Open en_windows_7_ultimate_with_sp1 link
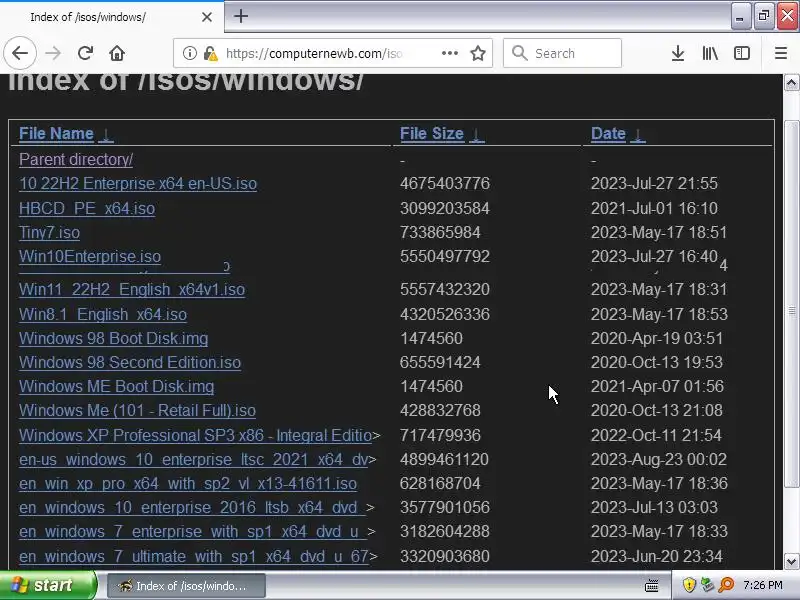The width and height of the screenshot is (800, 600). pyautogui.click(x=193, y=557)
